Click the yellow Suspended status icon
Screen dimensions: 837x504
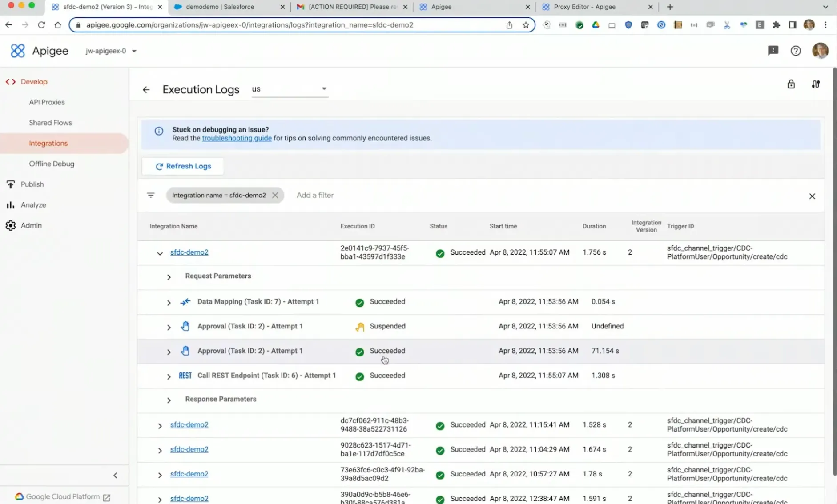pos(359,327)
